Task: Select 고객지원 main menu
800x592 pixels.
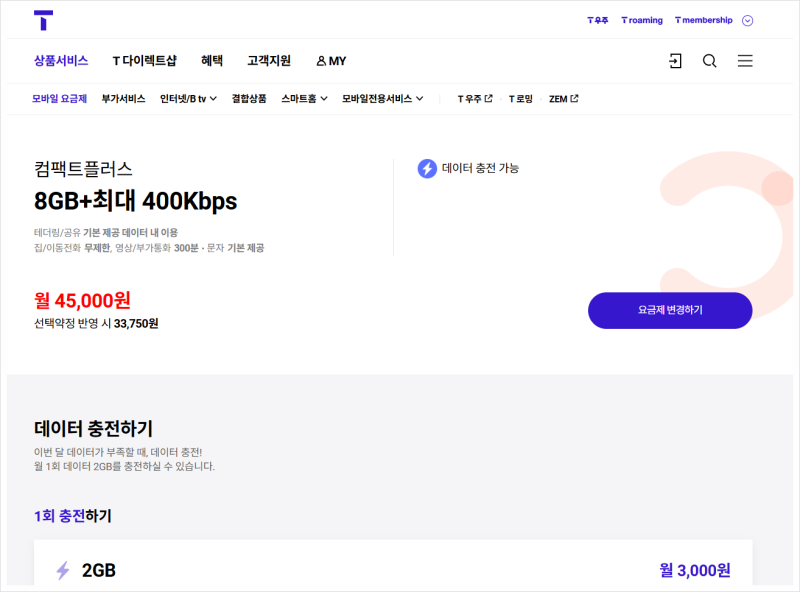Action: 269,61
